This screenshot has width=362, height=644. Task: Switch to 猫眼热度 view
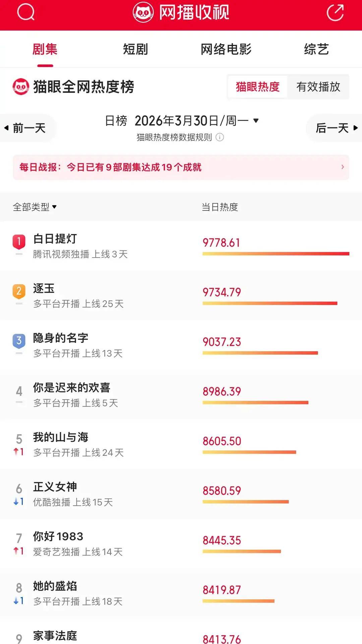tap(257, 87)
